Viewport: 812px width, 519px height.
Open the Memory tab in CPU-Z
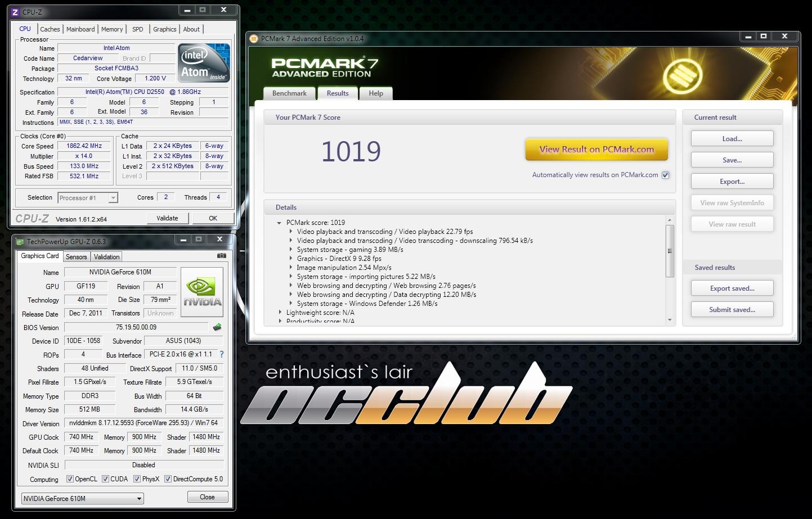112,29
